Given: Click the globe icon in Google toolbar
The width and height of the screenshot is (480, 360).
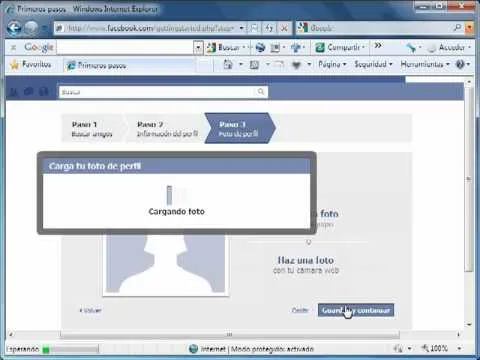Looking at the screenshot, I should pos(260,48).
